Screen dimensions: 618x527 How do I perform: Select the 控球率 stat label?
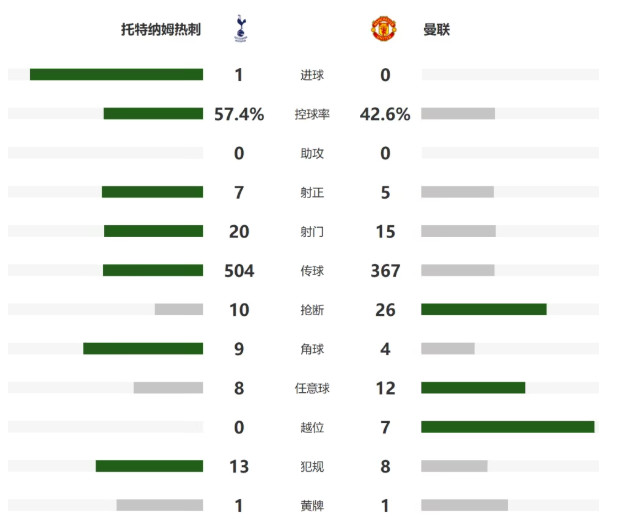pyautogui.click(x=312, y=114)
